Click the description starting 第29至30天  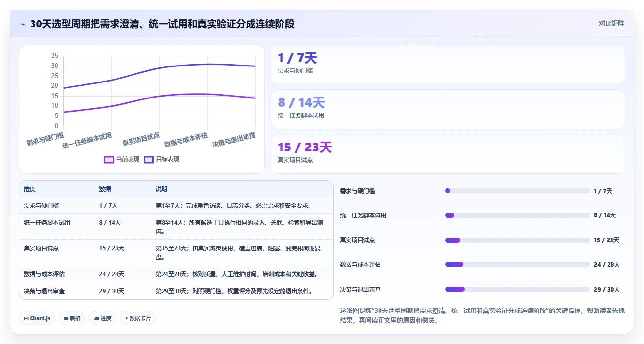coord(234,291)
